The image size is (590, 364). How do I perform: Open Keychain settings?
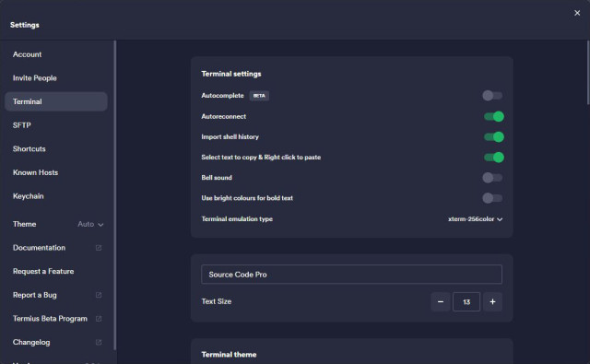(x=56, y=196)
